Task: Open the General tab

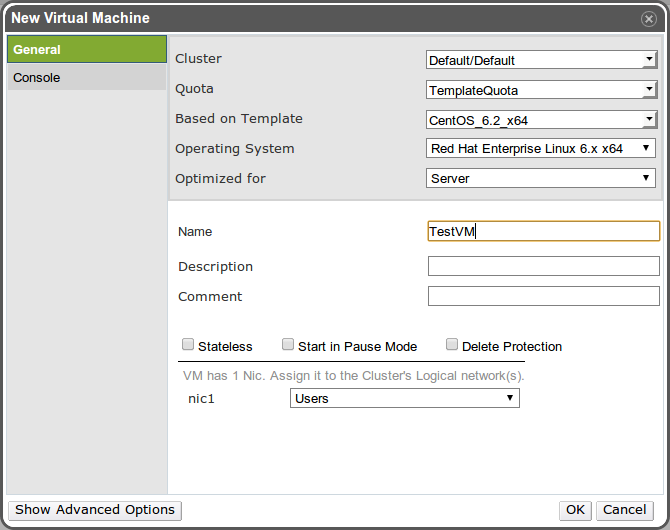Action: (86, 49)
